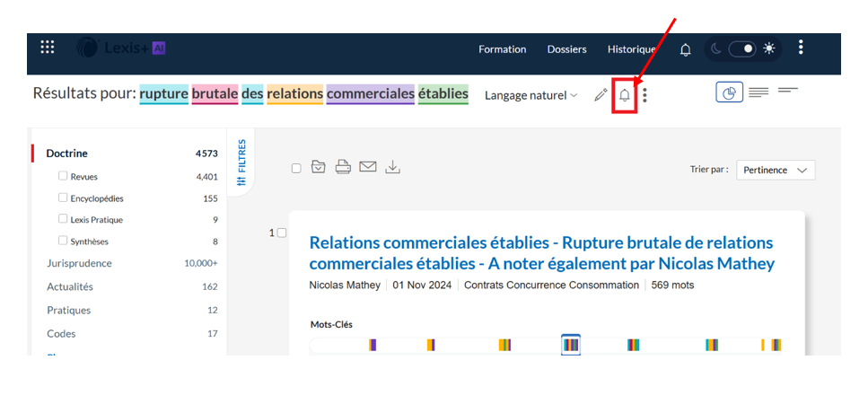Email results using envelope icon

point(367,167)
